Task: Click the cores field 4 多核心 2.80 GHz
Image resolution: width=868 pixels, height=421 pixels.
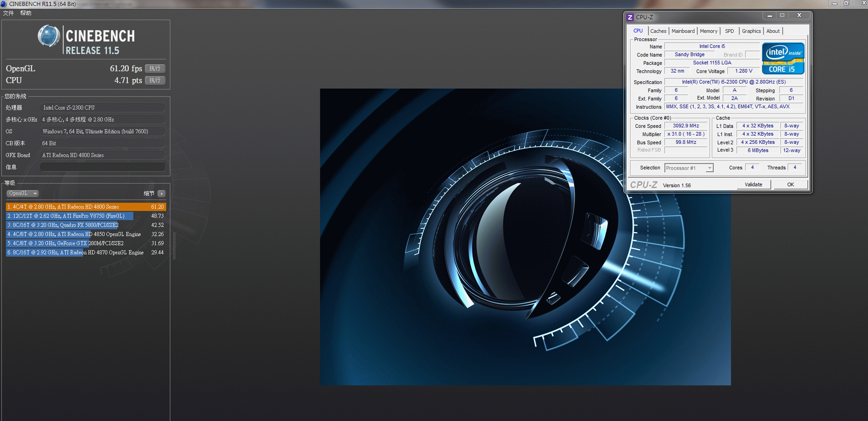Action: 103,120
